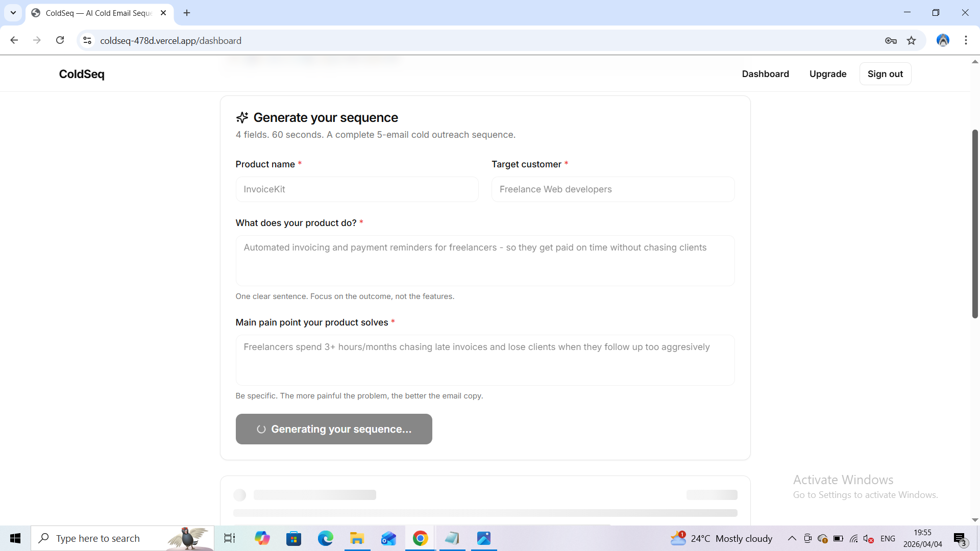The width and height of the screenshot is (980, 551).
Task: Click the main pain point textarea
Action: (485, 360)
